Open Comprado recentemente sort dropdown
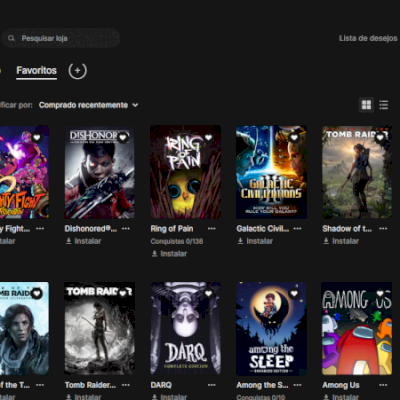400x400 pixels. click(88, 105)
